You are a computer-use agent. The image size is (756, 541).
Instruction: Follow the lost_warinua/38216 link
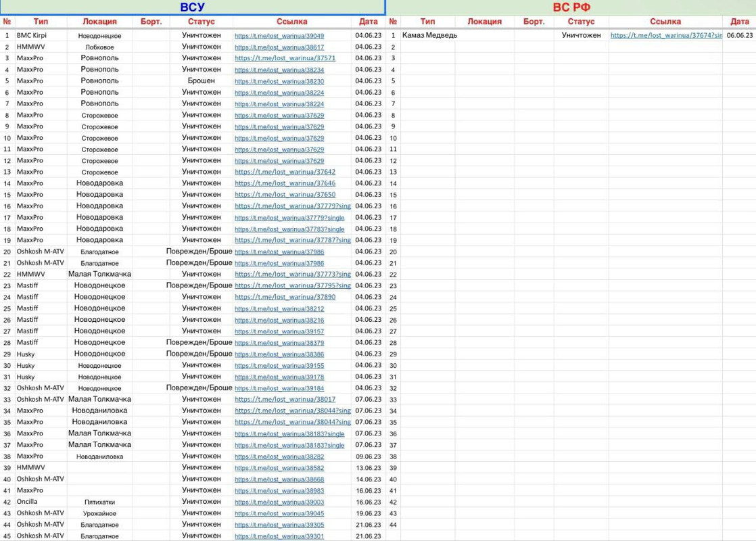(279, 320)
